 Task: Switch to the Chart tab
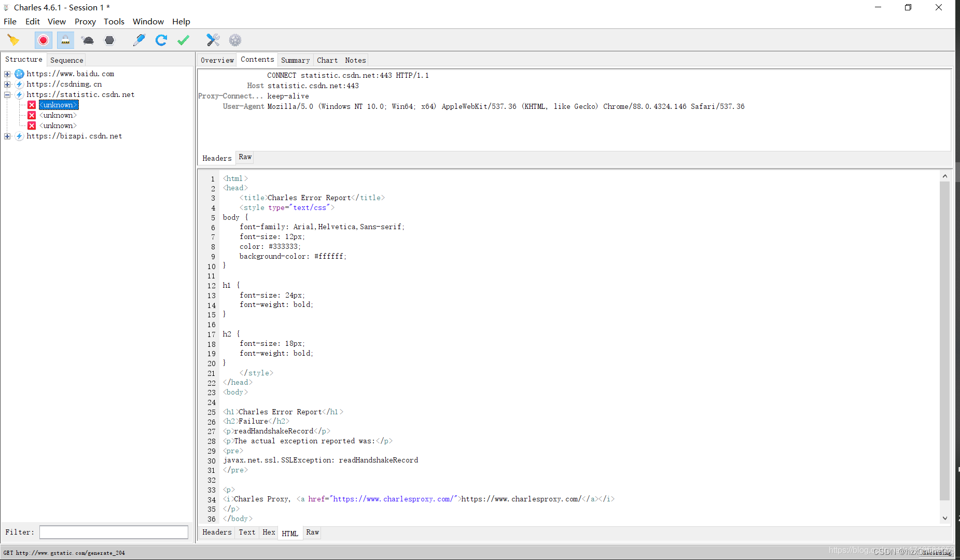pos(327,60)
